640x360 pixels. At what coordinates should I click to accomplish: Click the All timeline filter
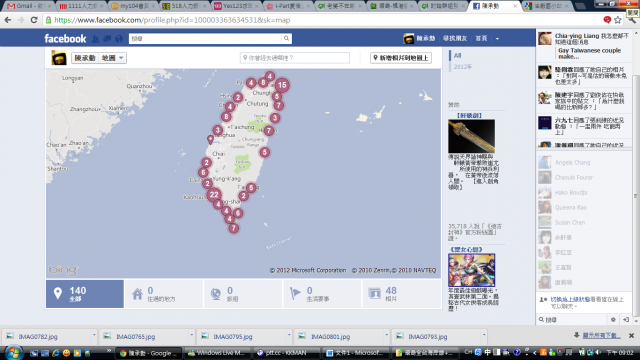tap(458, 56)
